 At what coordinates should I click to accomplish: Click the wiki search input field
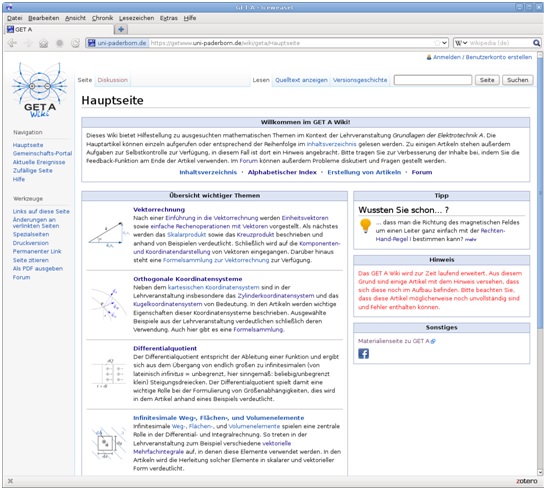433,80
